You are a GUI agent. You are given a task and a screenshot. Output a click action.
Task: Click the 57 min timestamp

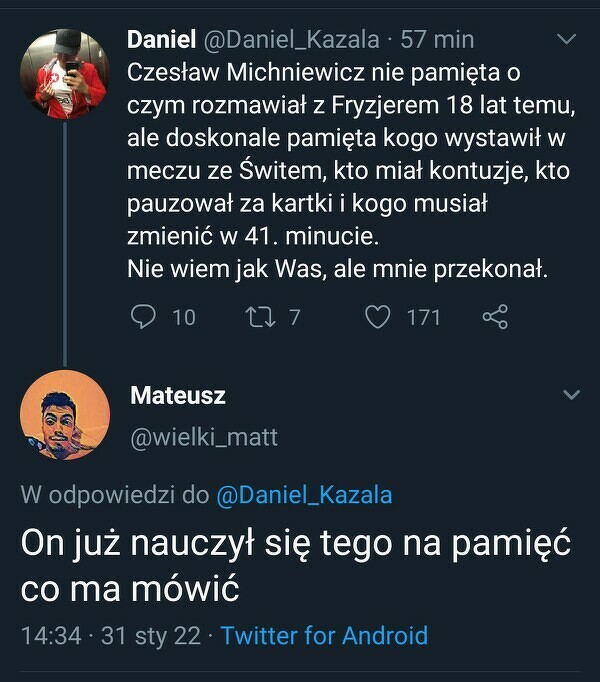pos(437,40)
